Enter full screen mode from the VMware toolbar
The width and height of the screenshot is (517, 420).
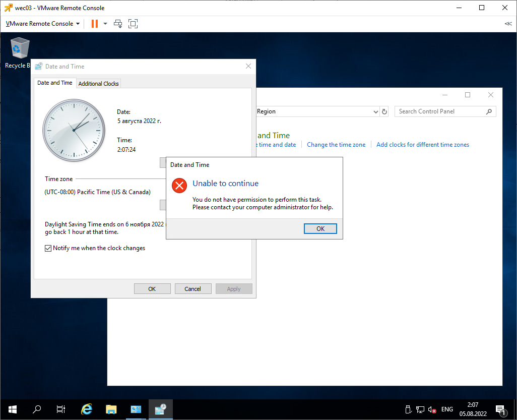pos(133,23)
